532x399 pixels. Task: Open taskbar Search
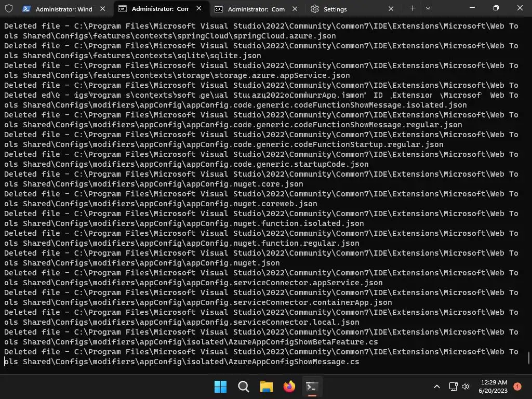tap(243, 387)
